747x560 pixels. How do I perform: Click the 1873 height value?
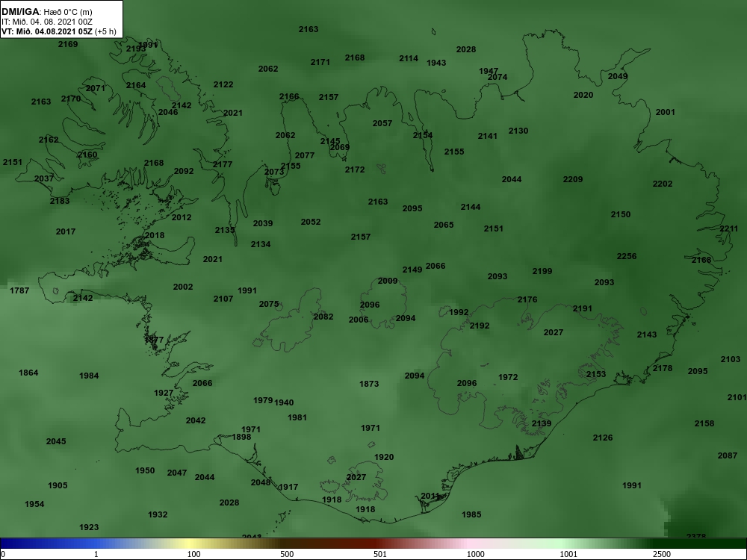369,384
